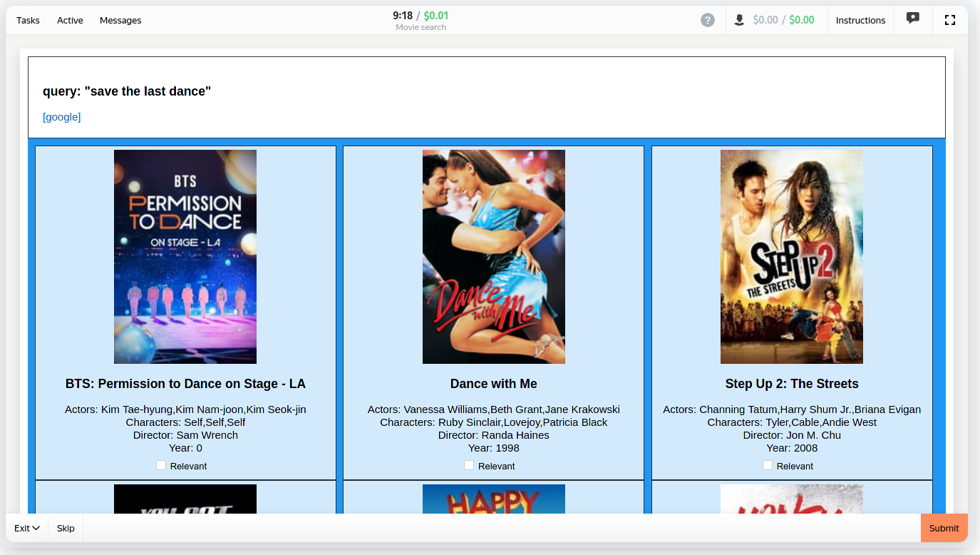The width and height of the screenshot is (980, 555).
Task: Click 'Year: 1998' text
Action: coord(494,448)
